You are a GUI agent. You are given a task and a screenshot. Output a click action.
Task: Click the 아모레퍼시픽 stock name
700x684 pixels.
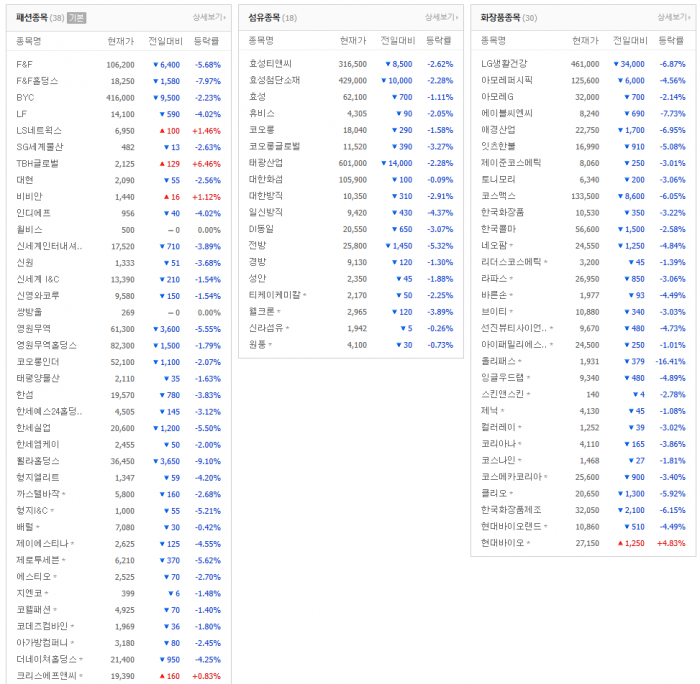point(507,80)
